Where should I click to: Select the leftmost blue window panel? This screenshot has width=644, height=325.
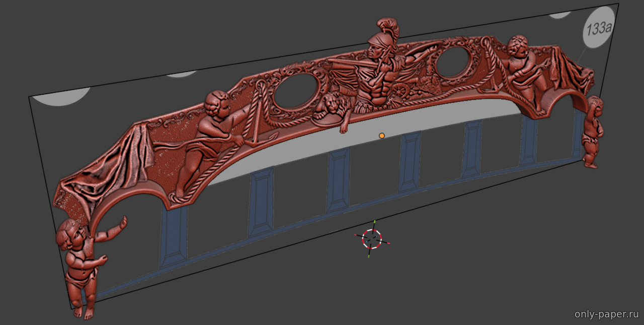coord(173,237)
